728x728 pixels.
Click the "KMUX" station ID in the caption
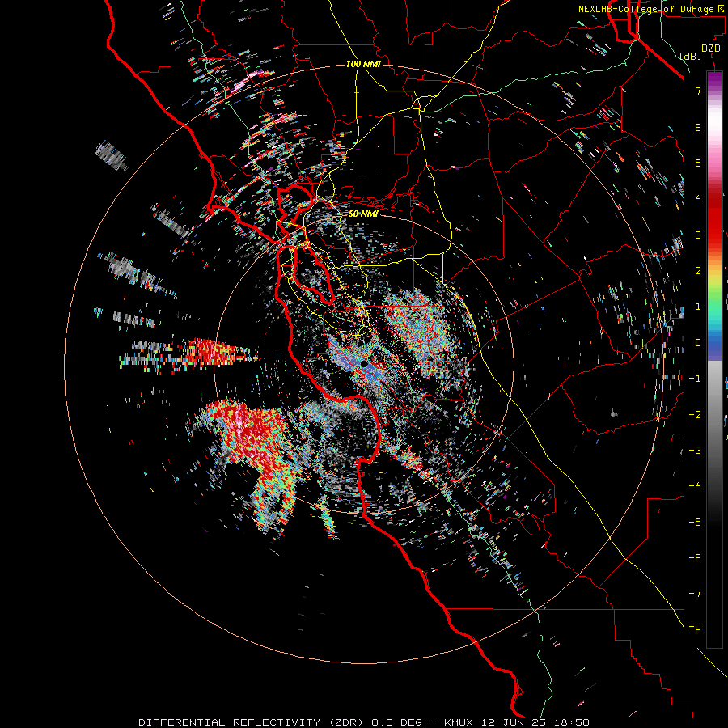(459, 722)
